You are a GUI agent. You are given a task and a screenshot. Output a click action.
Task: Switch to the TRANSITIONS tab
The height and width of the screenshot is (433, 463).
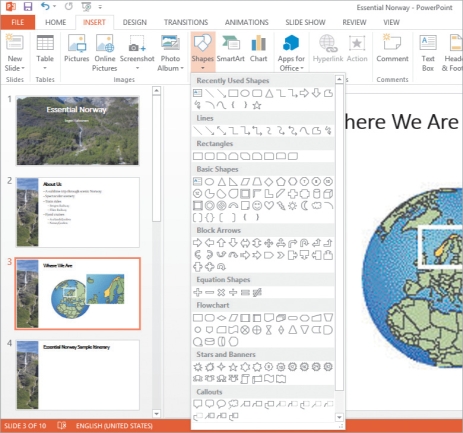(x=186, y=22)
